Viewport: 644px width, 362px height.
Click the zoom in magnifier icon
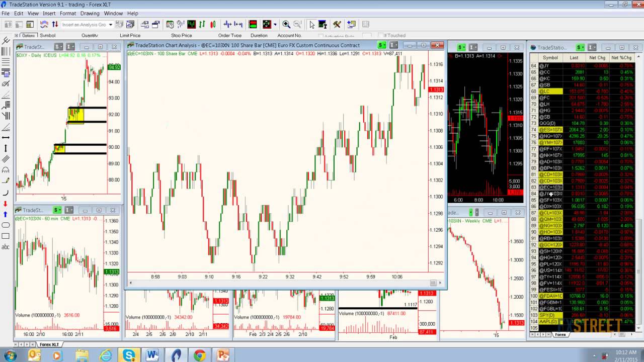[x=286, y=24]
